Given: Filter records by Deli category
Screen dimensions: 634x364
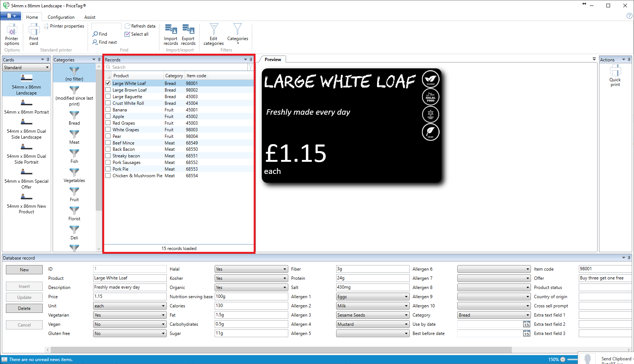Looking at the screenshot, I should click(74, 233).
